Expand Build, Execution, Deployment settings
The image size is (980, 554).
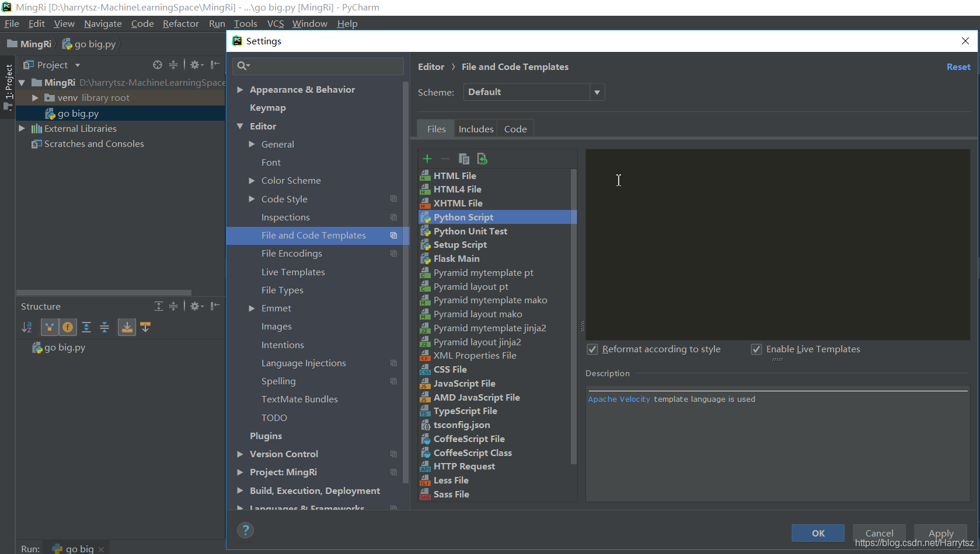tap(240, 491)
